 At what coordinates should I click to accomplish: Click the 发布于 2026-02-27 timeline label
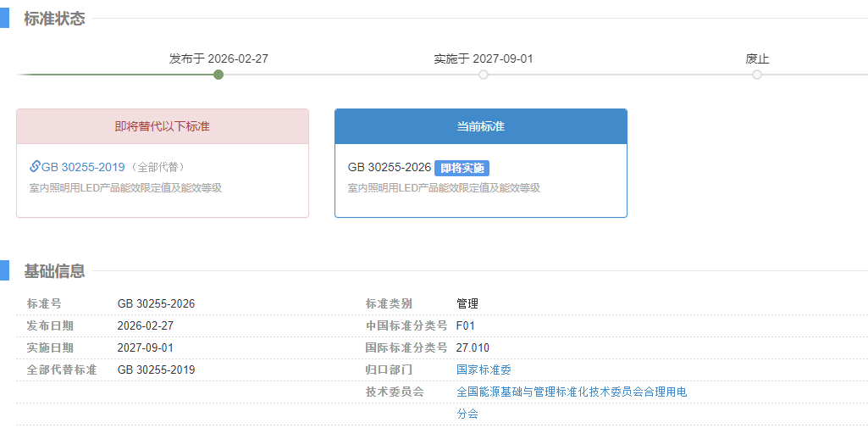click(218, 58)
